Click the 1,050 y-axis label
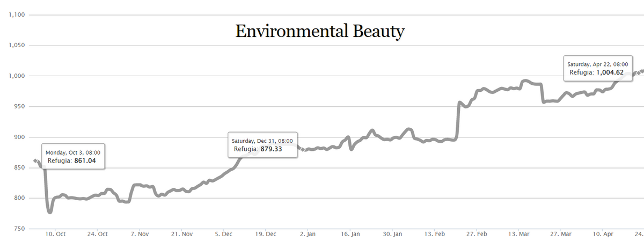The width and height of the screenshot is (644, 241). tap(17, 46)
